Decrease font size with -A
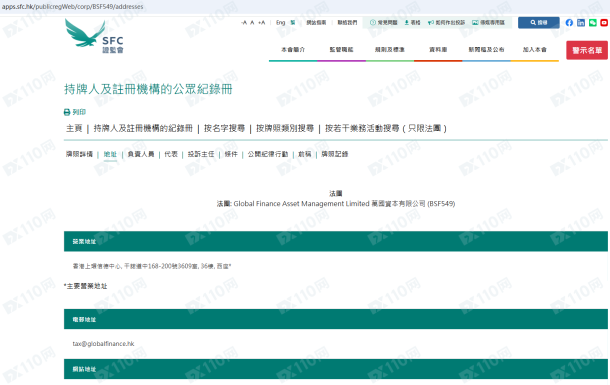 tap(244, 23)
